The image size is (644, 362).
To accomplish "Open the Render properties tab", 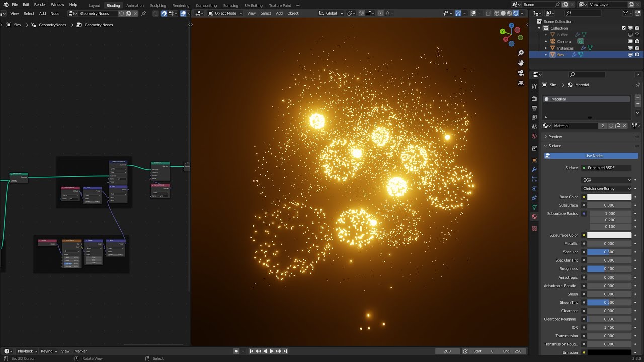I will [534, 98].
